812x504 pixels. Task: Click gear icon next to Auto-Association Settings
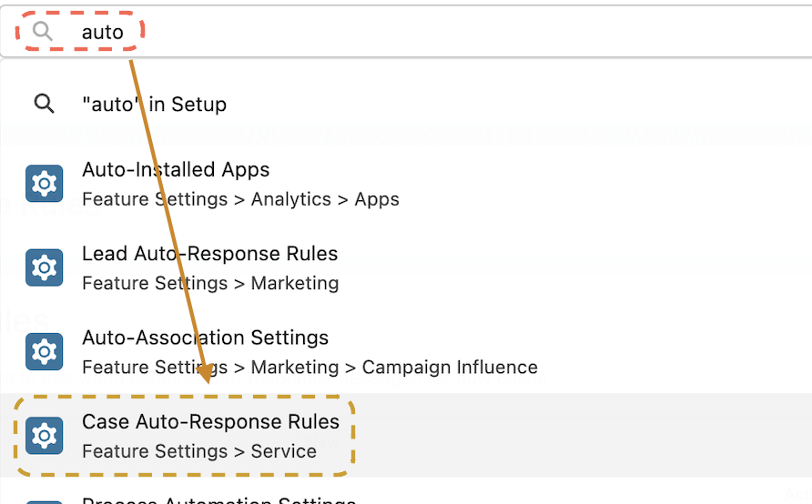45,352
